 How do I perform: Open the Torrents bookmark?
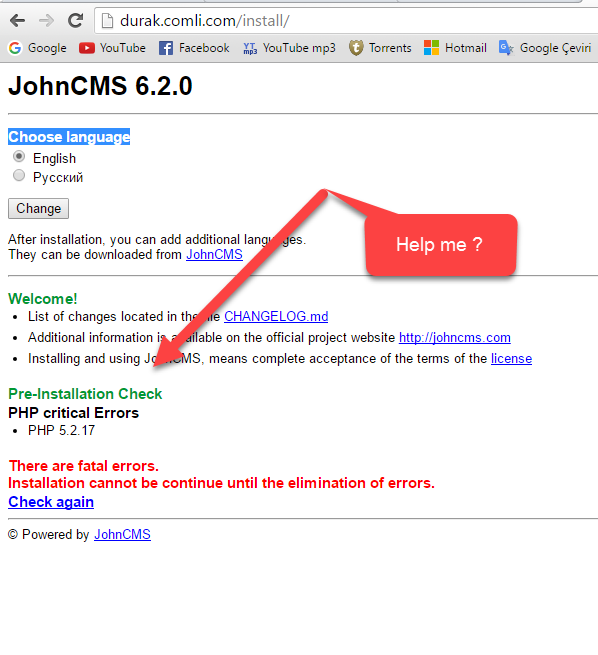tap(380, 48)
